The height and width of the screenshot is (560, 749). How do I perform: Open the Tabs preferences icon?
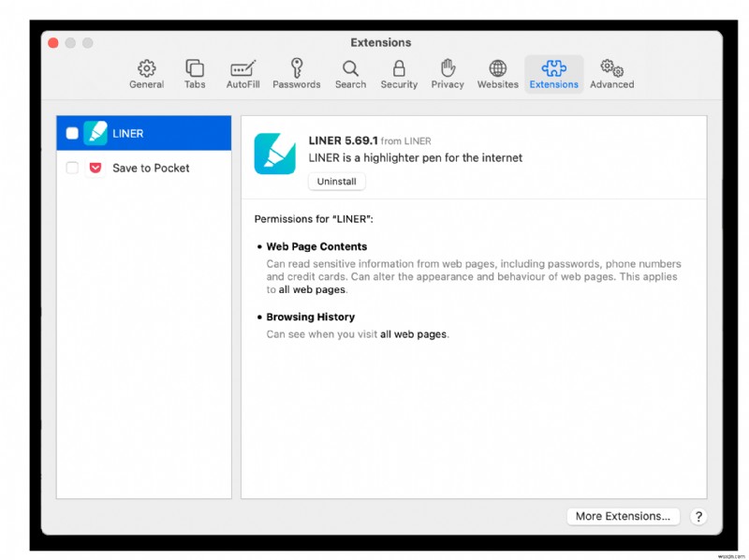click(x=195, y=68)
